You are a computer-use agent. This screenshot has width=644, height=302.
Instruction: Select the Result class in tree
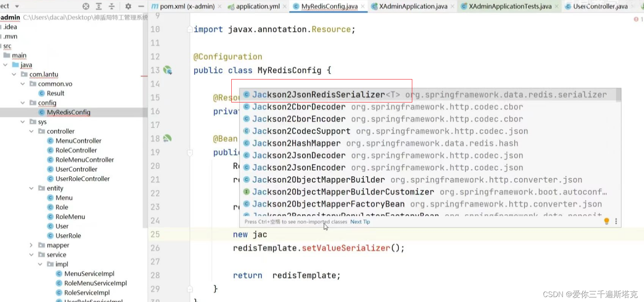pyautogui.click(x=52, y=93)
